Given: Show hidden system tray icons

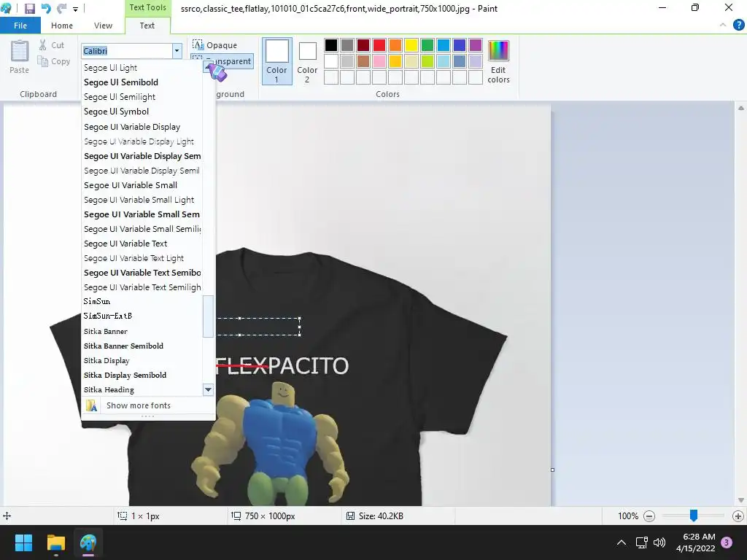Looking at the screenshot, I should click(622, 542).
